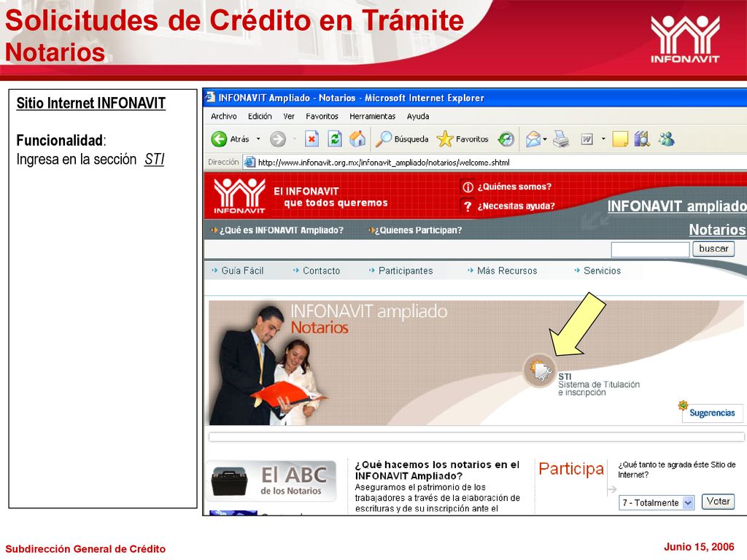Click the INFONAVIT ampliado header link

tap(676, 206)
